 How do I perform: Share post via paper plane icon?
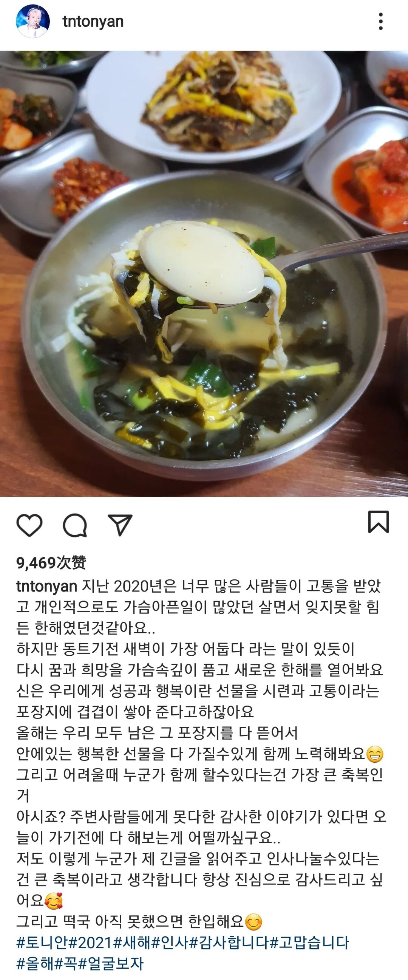click(x=120, y=525)
